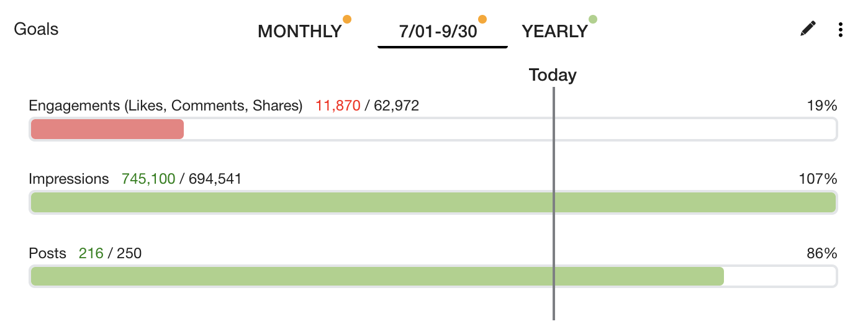Image resolution: width=868 pixels, height=329 pixels.
Task: Click the Today timeline marker label
Action: pyautogui.click(x=553, y=75)
